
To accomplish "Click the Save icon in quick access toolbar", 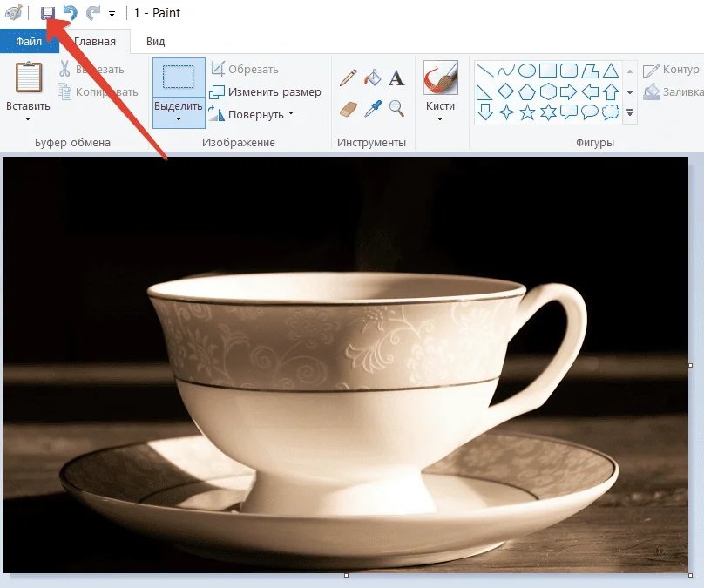I will tap(48, 13).
